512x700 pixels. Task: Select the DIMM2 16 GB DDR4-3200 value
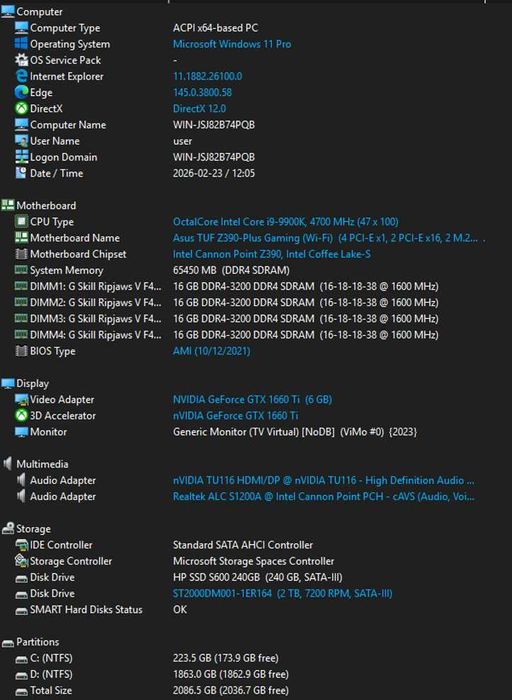click(x=305, y=302)
